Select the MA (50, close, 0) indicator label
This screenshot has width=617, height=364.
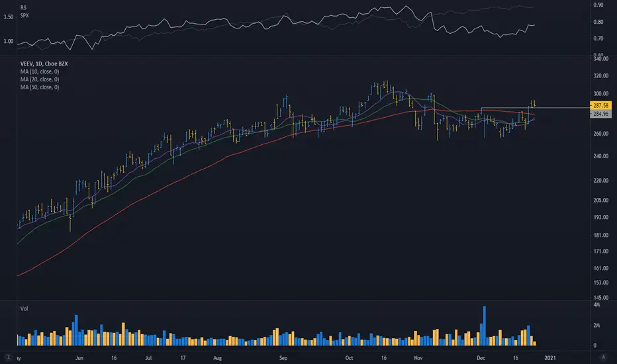[40, 87]
